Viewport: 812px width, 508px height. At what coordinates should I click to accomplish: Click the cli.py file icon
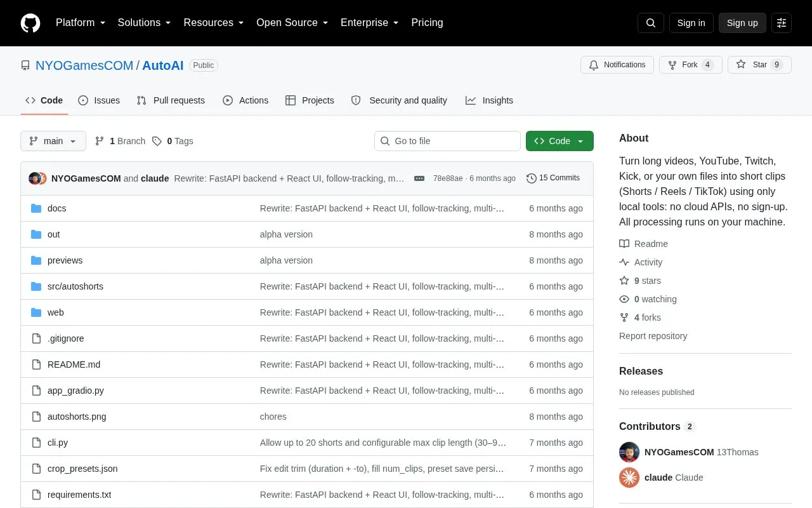click(36, 443)
